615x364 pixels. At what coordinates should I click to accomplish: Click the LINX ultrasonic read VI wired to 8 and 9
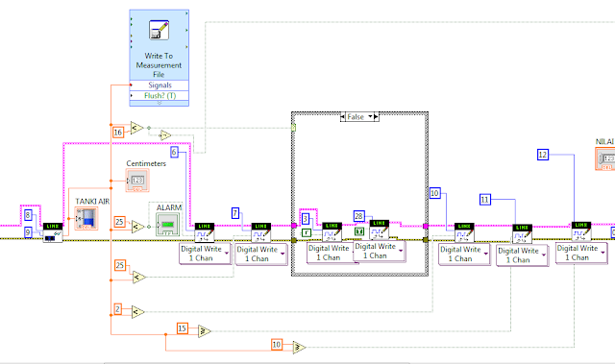[53, 232]
